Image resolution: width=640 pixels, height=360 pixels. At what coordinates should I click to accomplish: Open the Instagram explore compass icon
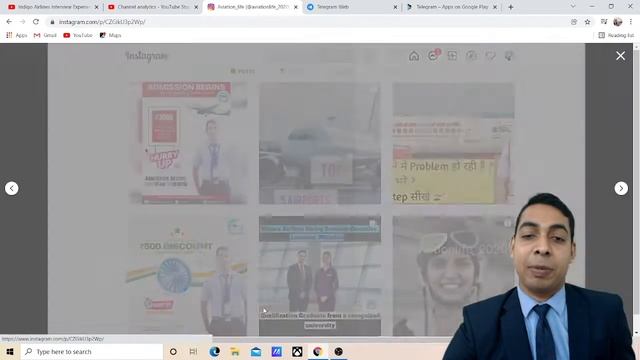[471, 56]
